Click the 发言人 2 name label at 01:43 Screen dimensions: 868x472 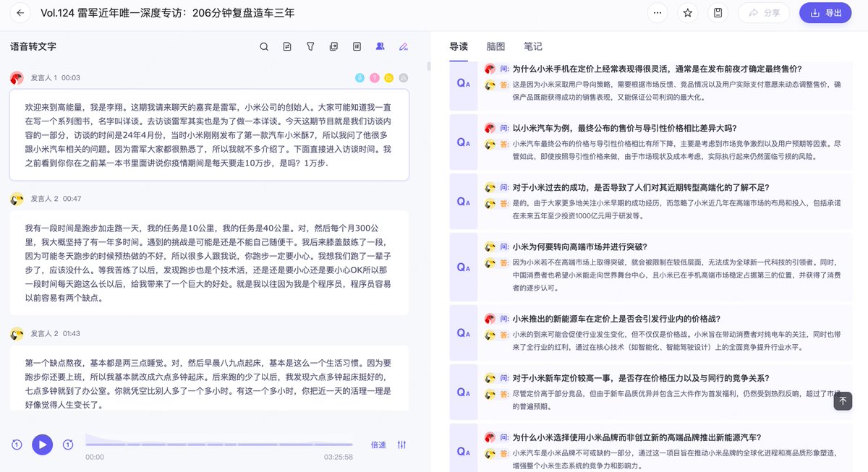44,333
